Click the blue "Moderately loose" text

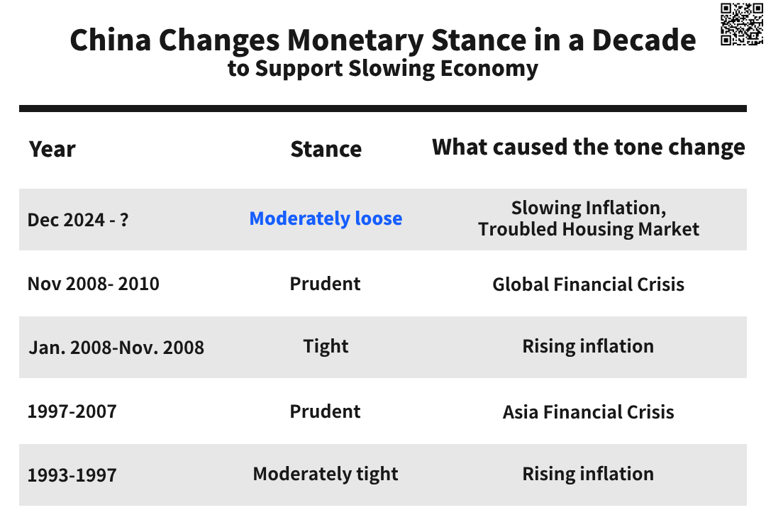[326, 218]
